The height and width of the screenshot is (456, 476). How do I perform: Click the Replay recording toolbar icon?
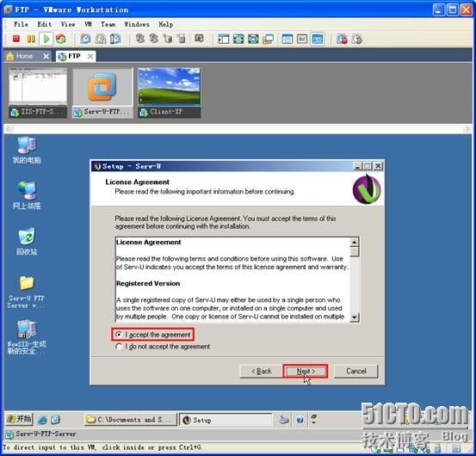(357, 39)
